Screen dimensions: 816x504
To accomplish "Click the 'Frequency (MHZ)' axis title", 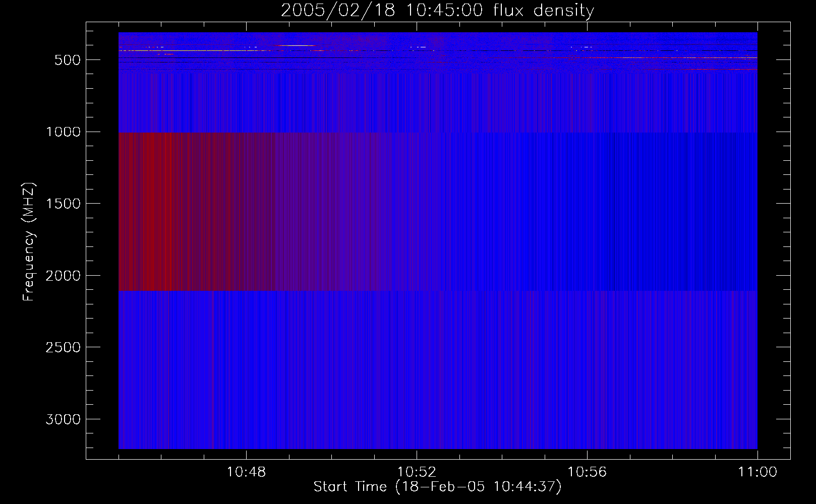I will pyautogui.click(x=29, y=241).
